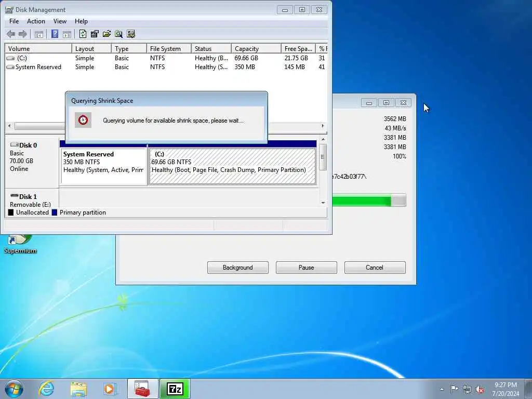Viewport: 532px width, 399px height.
Task: Sort by the Free Space column header
Action: tap(298, 48)
